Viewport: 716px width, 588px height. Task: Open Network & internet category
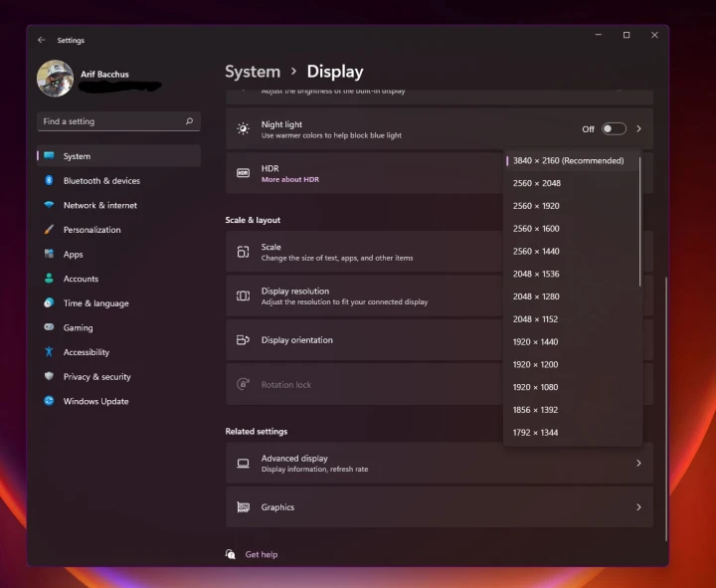click(118, 206)
